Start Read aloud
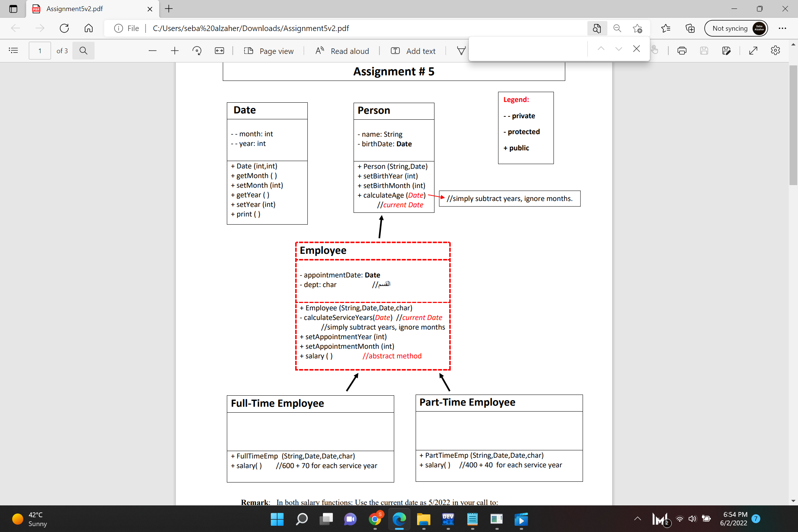798x532 pixels. pos(342,51)
